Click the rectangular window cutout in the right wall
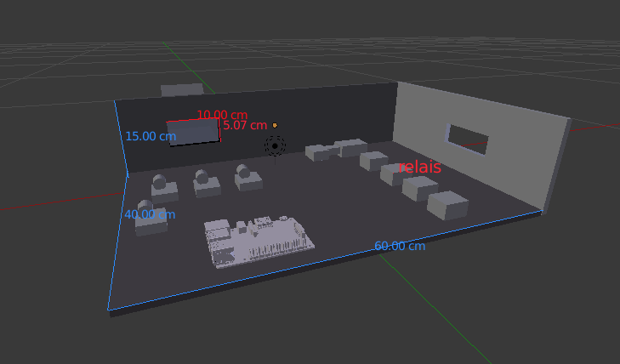The image size is (620, 364). [467, 138]
